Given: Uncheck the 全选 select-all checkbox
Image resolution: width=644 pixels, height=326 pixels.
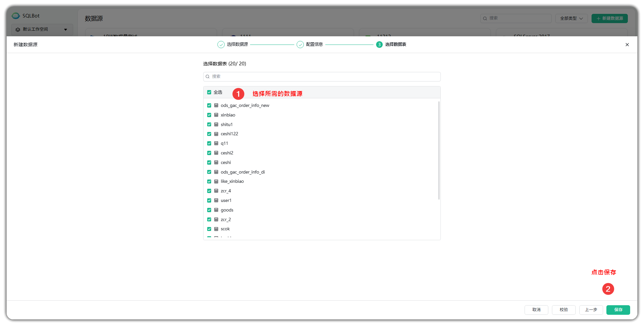Looking at the screenshot, I should tap(209, 92).
